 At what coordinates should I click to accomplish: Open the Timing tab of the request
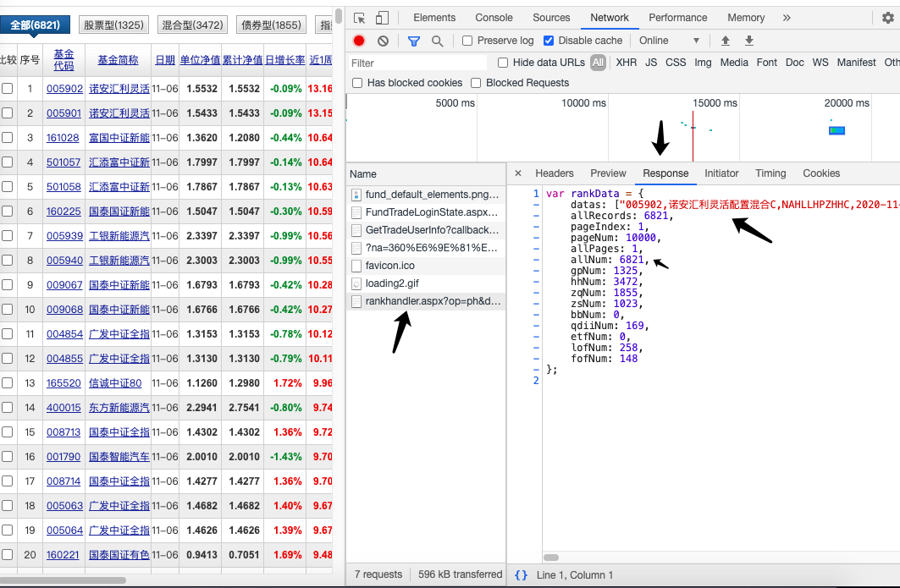coord(770,173)
